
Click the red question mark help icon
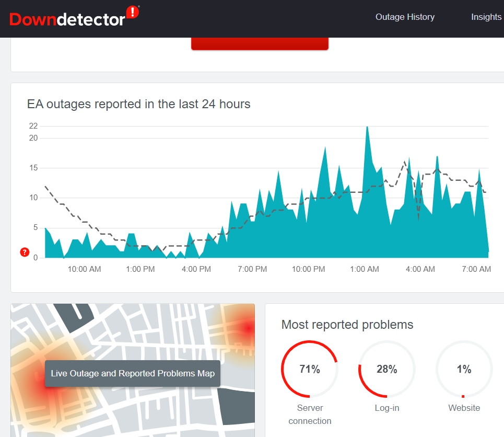pos(25,252)
